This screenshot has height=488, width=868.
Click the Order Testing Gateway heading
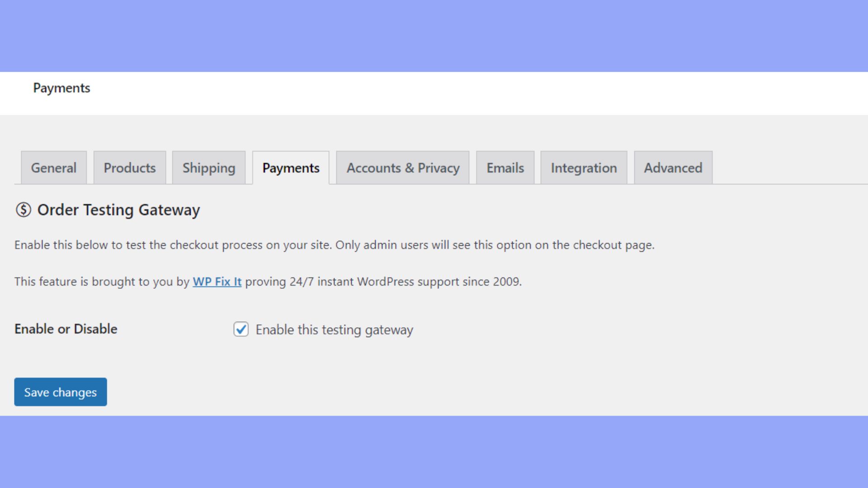click(118, 210)
